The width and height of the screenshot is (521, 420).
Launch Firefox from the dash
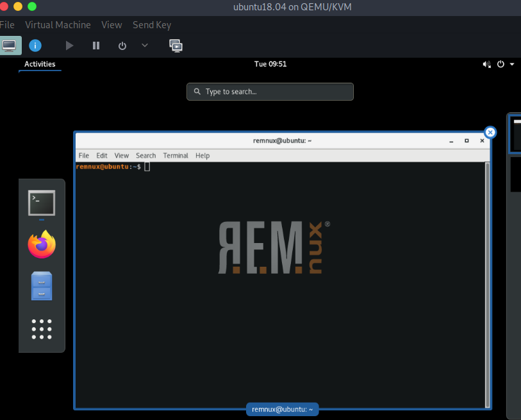pyautogui.click(x=42, y=244)
